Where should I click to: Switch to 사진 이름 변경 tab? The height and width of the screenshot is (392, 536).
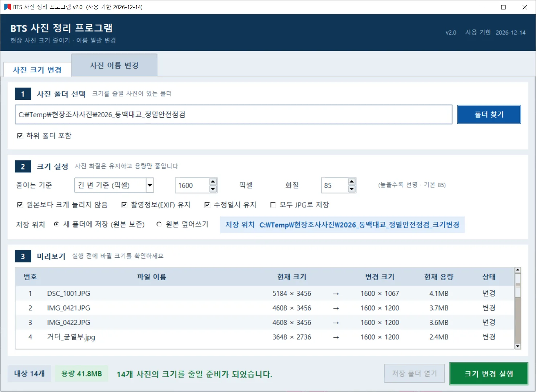click(114, 65)
